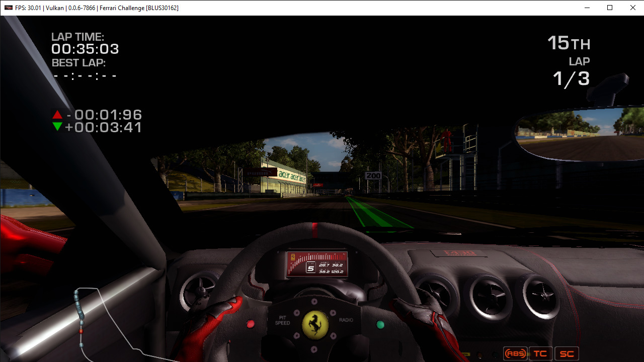Click the Ferrari prancing horse horn badge

315,325
